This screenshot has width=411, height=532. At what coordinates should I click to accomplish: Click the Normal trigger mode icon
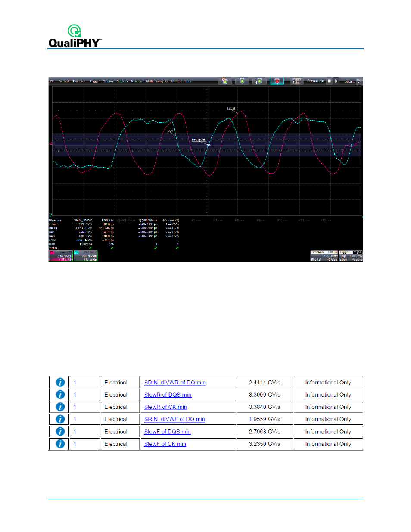pos(242,81)
